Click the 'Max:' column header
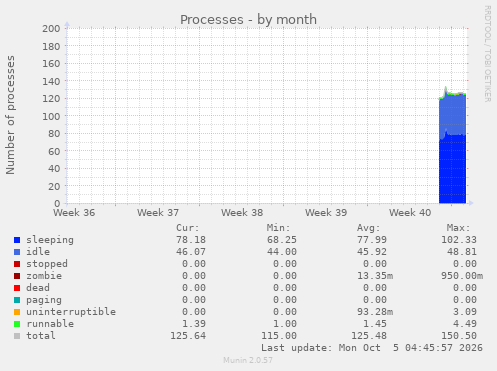The image size is (497, 371). pyautogui.click(x=459, y=228)
